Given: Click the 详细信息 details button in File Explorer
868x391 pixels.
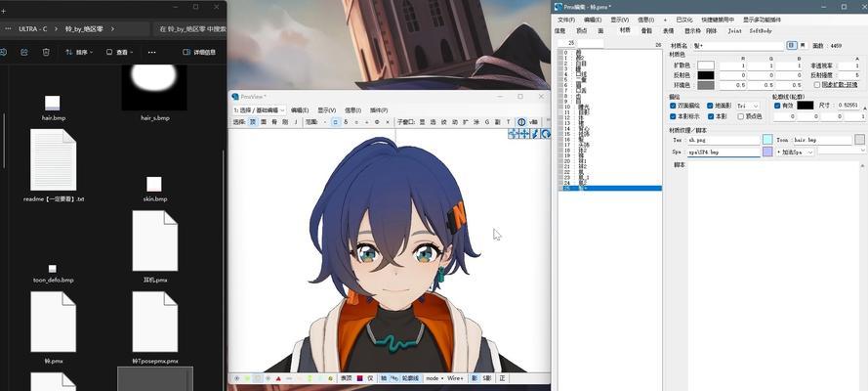Looking at the screenshot, I should 199,52.
